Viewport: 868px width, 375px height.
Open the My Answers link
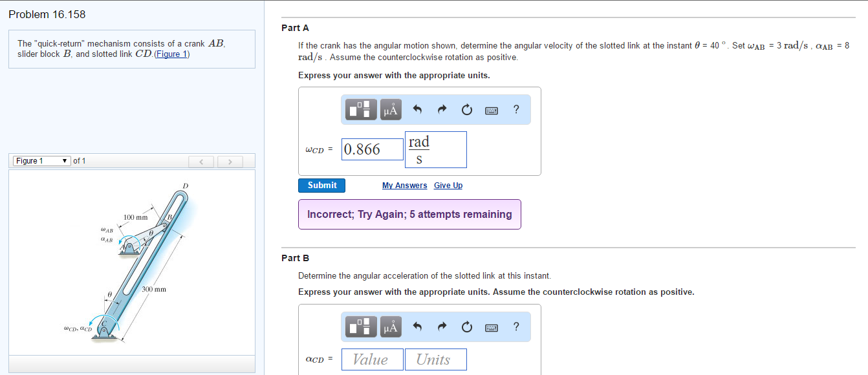(404, 186)
